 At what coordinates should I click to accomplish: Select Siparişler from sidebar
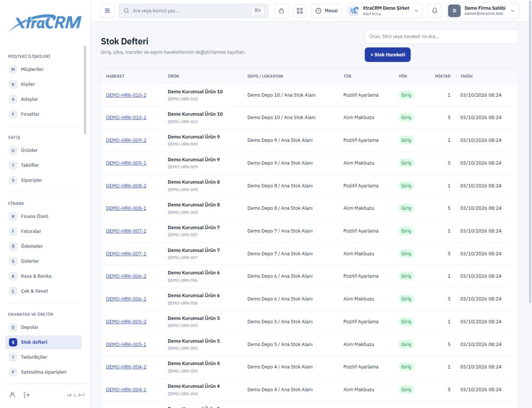[44, 180]
